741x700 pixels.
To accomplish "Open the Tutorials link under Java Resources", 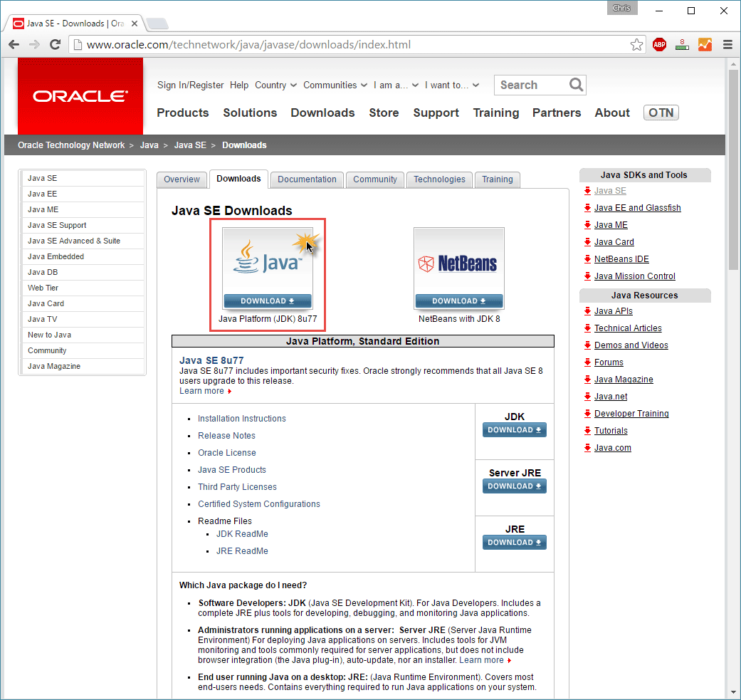I will tap(611, 431).
